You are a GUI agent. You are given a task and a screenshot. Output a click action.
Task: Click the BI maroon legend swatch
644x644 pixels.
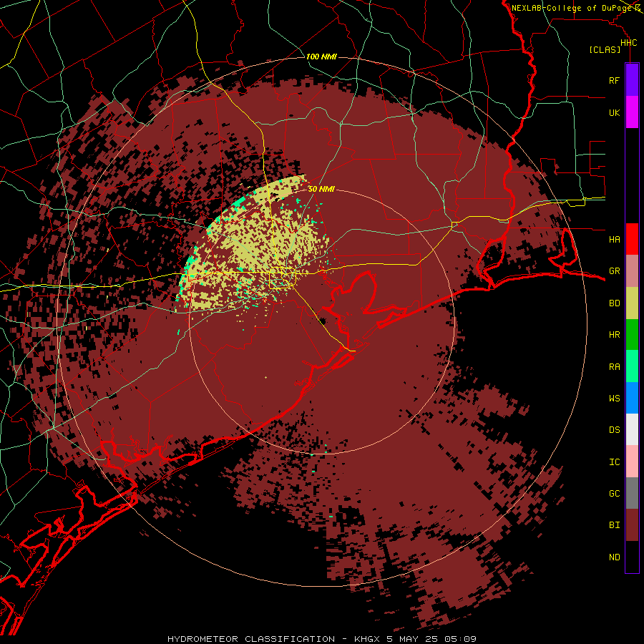(x=632, y=525)
